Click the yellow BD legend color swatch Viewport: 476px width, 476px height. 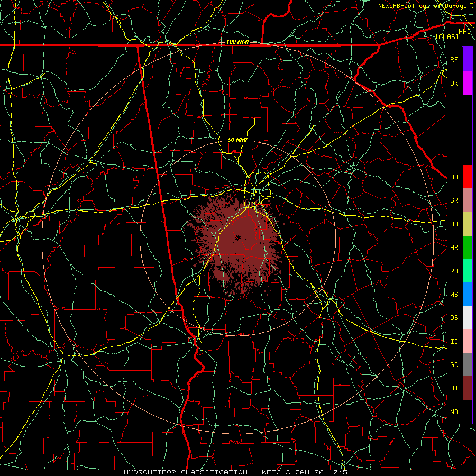[467, 224]
